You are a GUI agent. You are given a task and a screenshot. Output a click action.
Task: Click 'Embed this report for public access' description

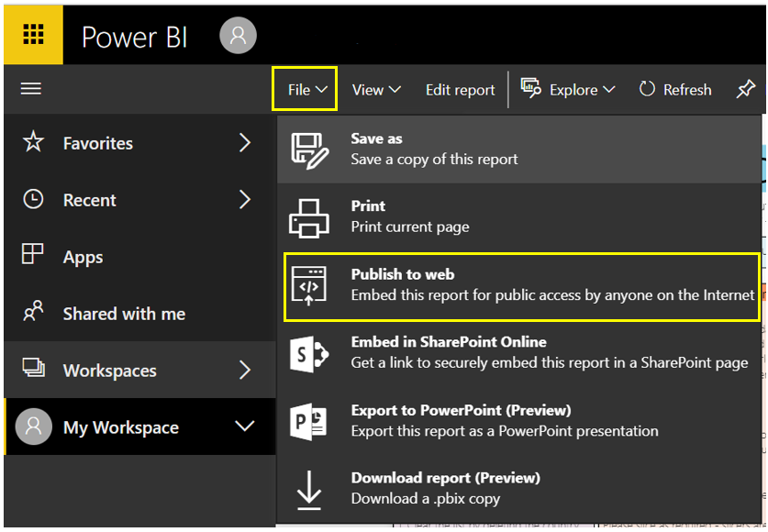(552, 295)
